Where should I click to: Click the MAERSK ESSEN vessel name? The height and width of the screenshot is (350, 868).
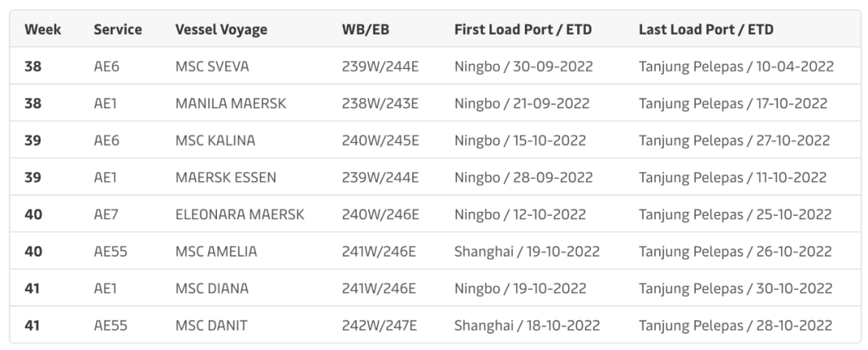click(x=225, y=177)
